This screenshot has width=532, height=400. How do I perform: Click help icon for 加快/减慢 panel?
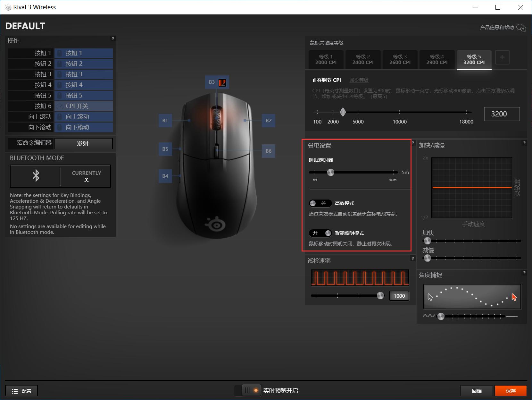point(524,143)
